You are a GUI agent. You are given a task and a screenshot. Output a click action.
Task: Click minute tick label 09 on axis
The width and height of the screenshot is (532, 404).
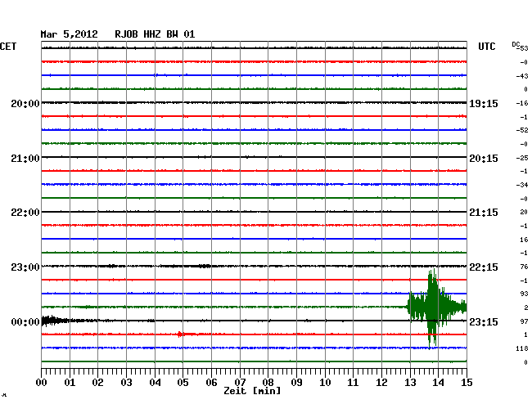tap(296, 383)
